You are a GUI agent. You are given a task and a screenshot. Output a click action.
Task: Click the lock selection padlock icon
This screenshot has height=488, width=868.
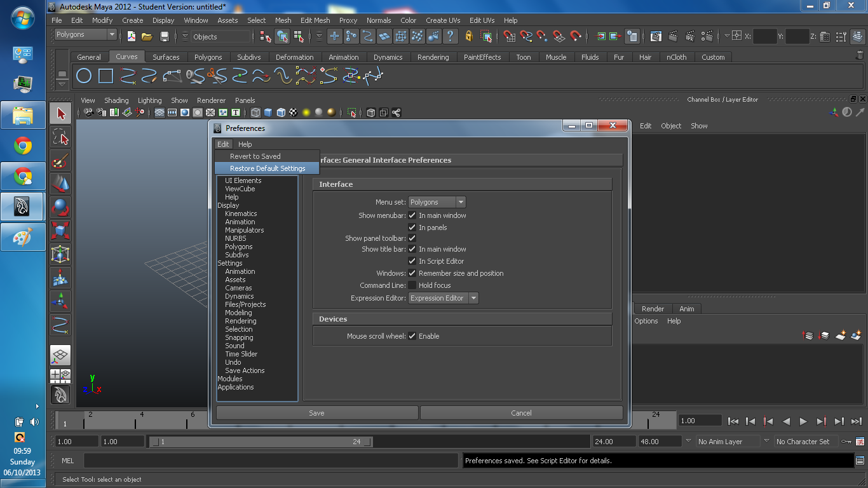469,36
